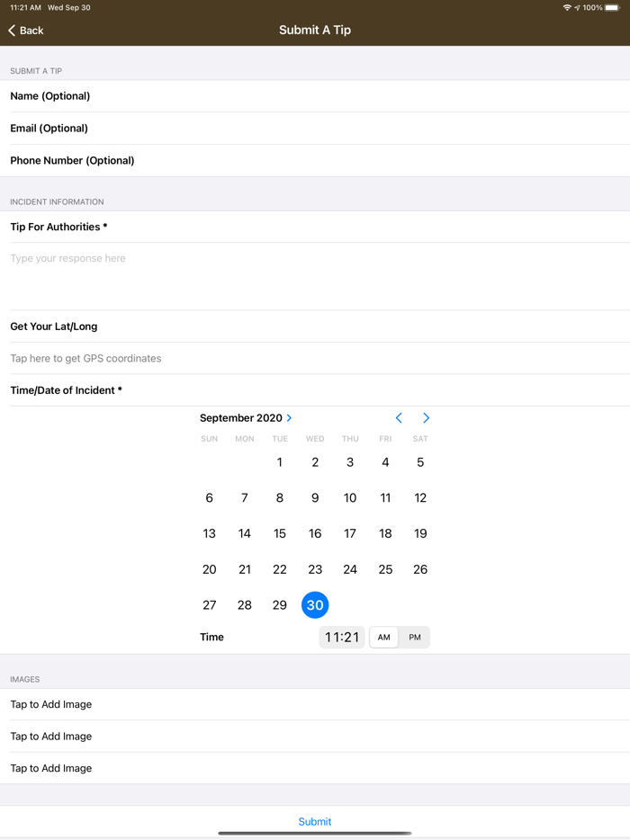Select September 16 on calendar

(315, 533)
